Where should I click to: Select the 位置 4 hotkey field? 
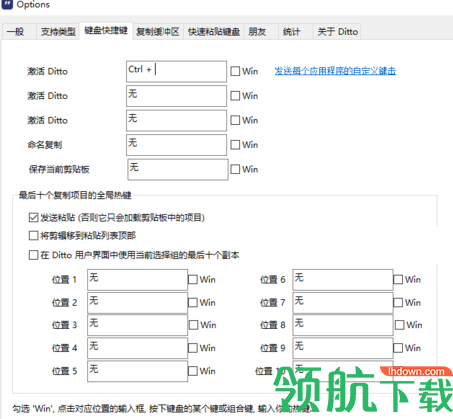pyautogui.click(x=137, y=348)
